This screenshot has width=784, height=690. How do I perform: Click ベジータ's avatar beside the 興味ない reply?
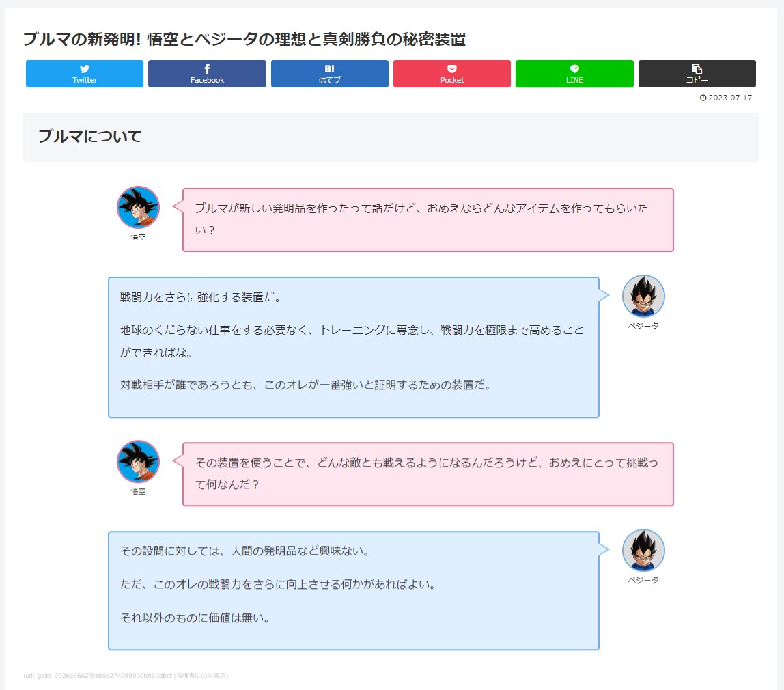(x=643, y=550)
